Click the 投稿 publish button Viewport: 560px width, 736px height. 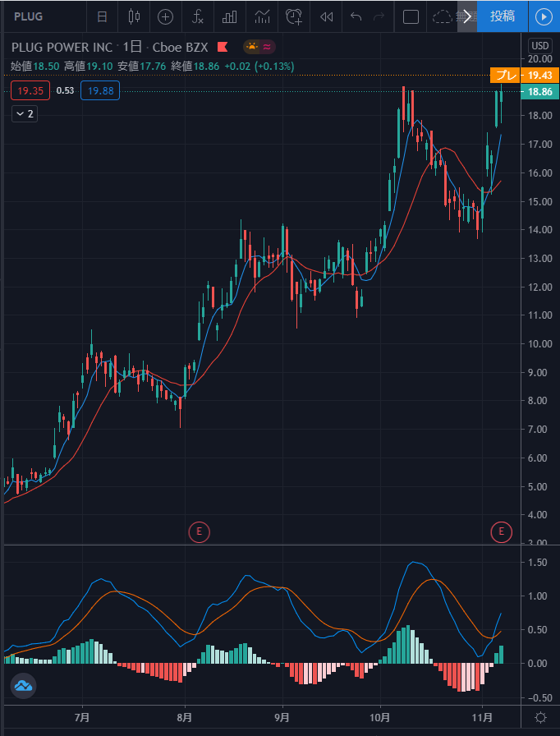pyautogui.click(x=503, y=16)
